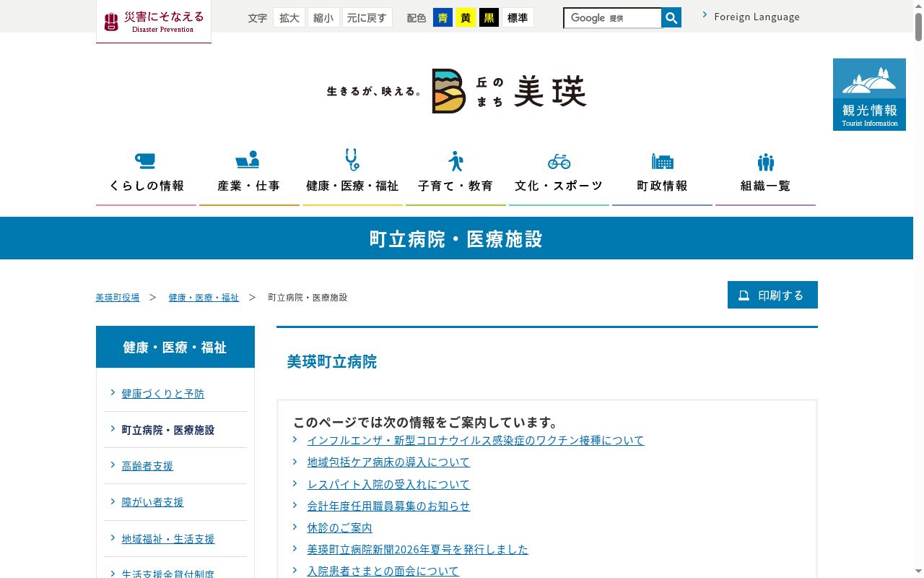Open the インフルエンザ・新型コロナ vaccine link

click(476, 440)
